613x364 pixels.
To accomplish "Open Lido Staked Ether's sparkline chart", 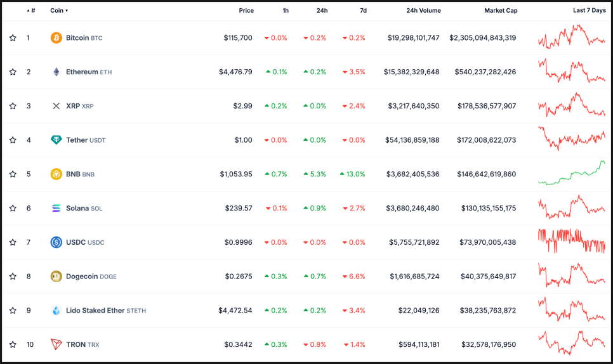I will coord(572,309).
